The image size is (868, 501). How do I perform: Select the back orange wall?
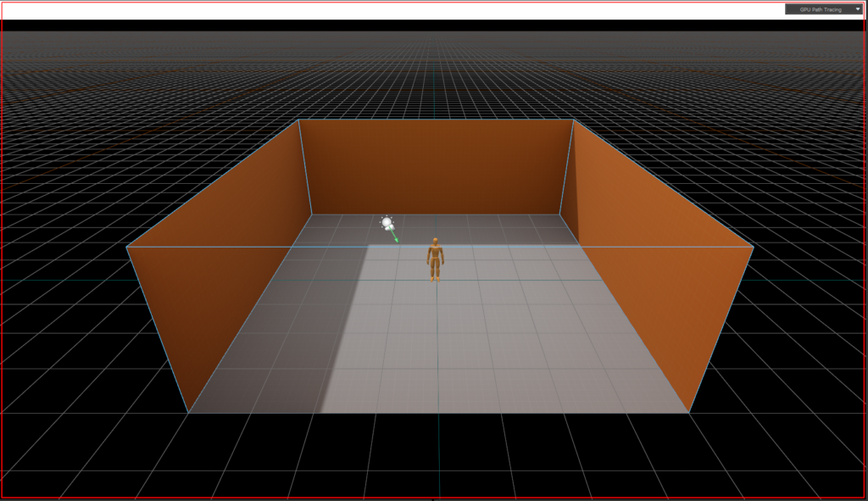click(x=437, y=165)
